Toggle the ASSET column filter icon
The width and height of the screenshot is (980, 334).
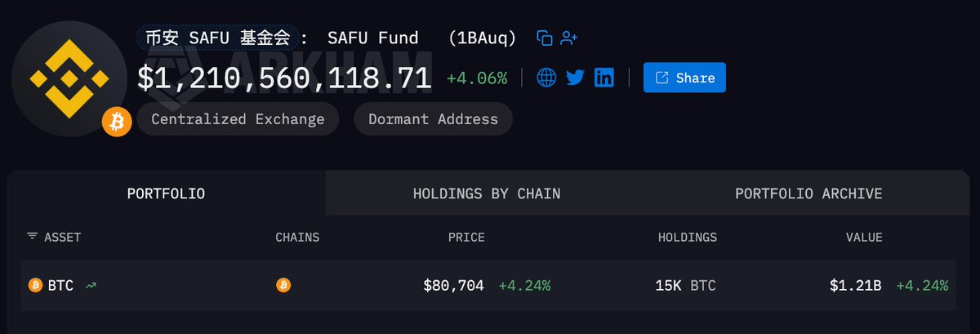[32, 236]
